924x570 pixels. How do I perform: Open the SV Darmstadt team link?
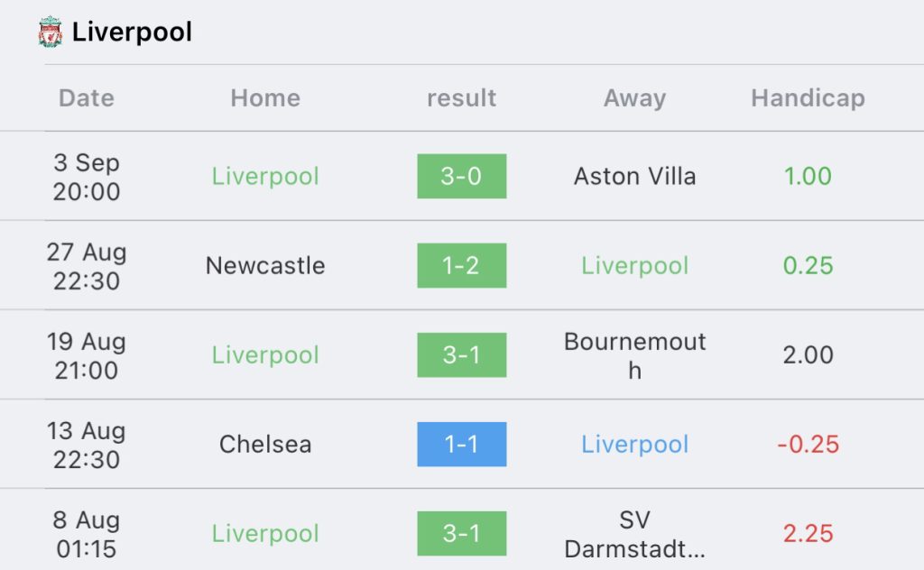pyautogui.click(x=634, y=534)
